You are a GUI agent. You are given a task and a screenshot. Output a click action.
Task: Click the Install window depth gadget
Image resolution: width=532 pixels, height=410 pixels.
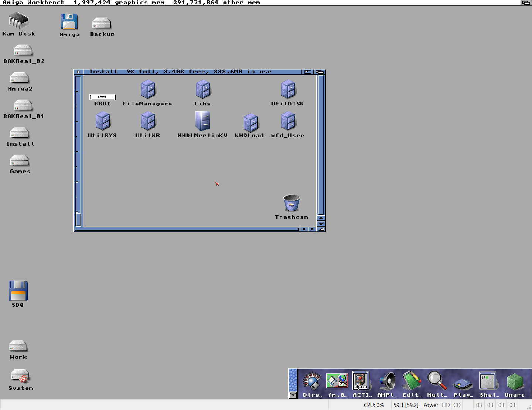pyautogui.click(x=320, y=72)
